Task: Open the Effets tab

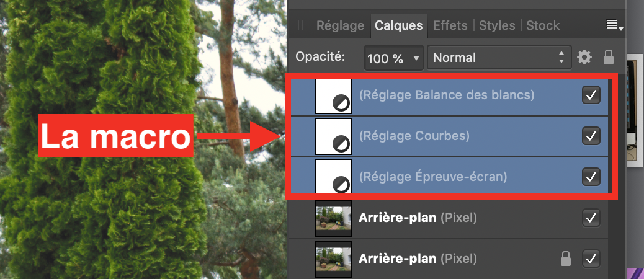Action: [450, 25]
